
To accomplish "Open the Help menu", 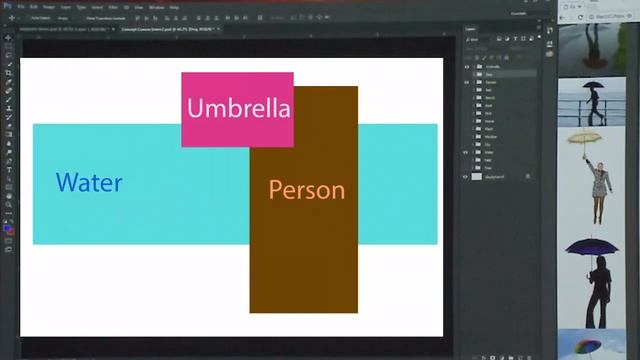I will coord(174,7).
